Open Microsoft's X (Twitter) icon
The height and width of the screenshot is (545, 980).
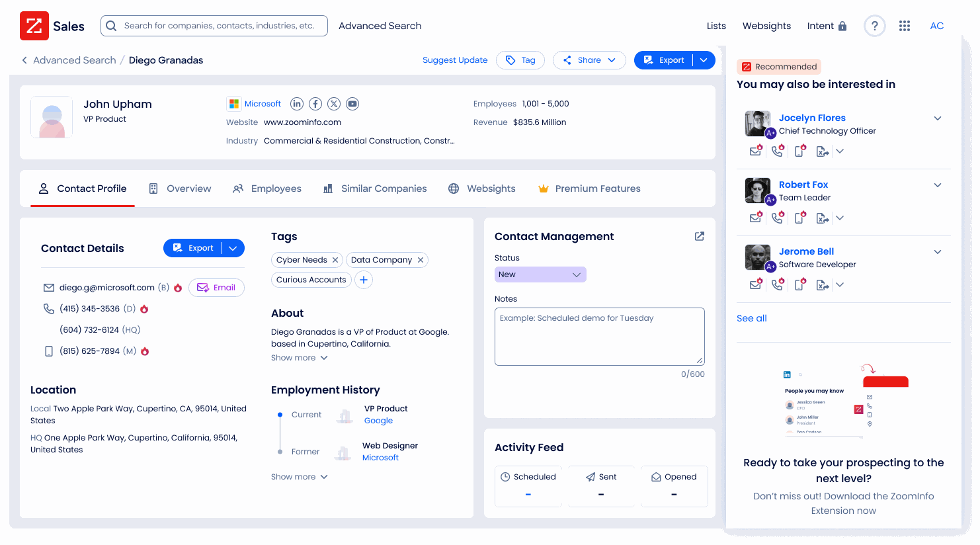pyautogui.click(x=334, y=104)
